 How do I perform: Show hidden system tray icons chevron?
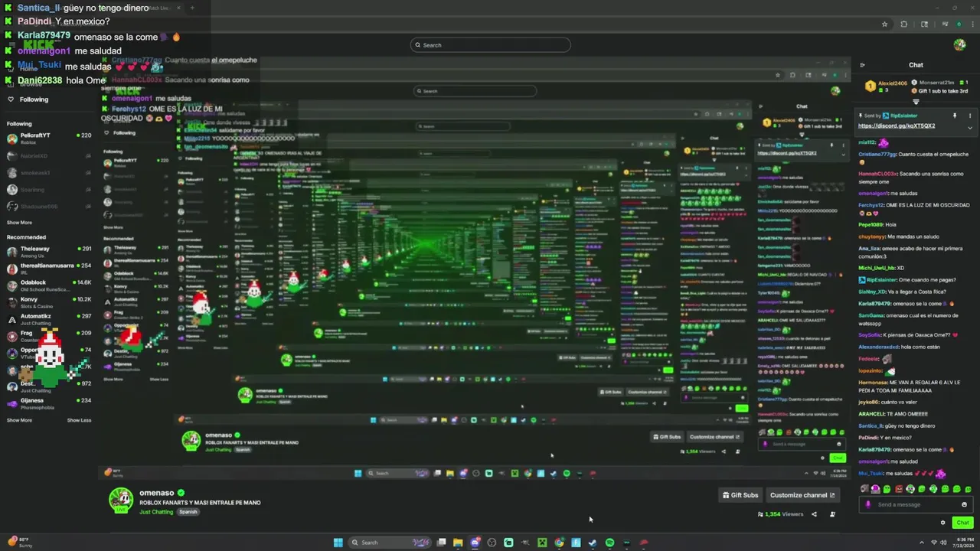tap(923, 543)
